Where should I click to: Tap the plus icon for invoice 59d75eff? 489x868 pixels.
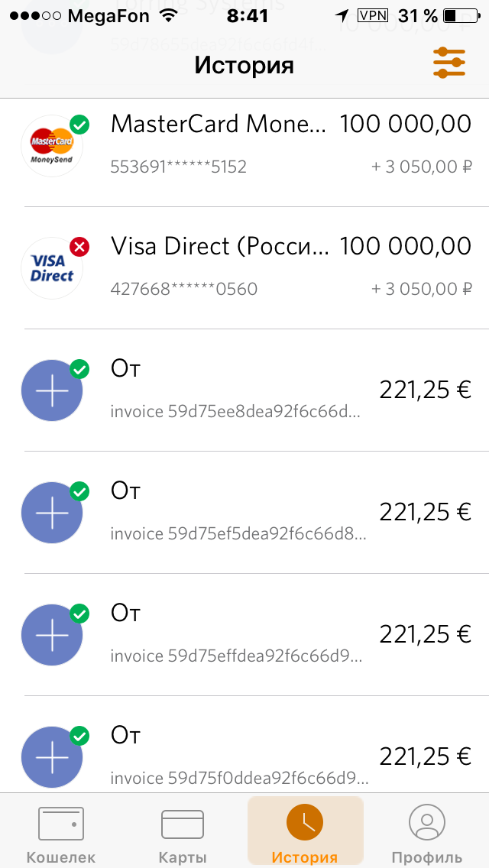click(52, 635)
